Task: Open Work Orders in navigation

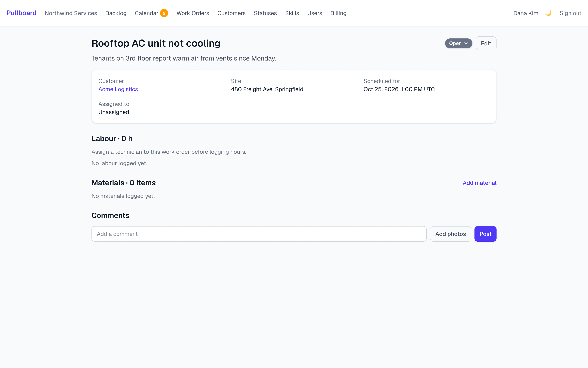Action: click(x=193, y=13)
